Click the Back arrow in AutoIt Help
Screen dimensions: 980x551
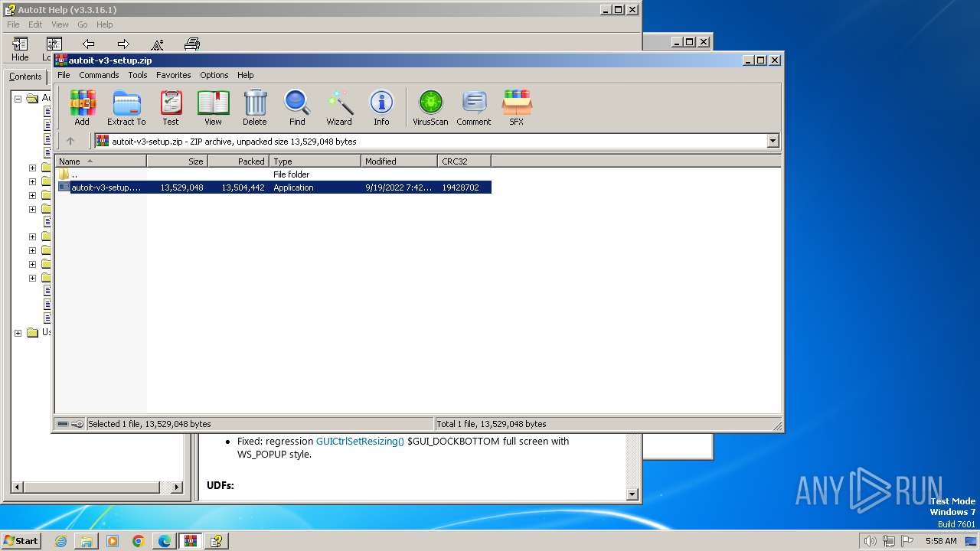click(x=89, y=44)
